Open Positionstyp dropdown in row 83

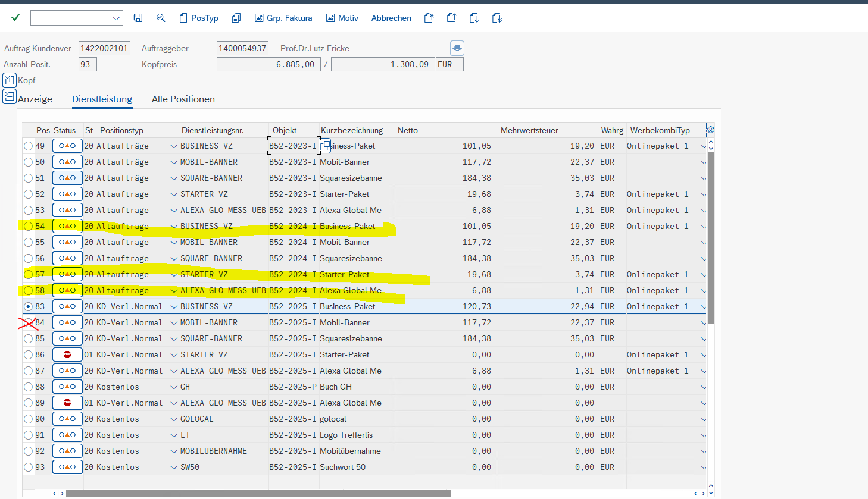[174, 306]
